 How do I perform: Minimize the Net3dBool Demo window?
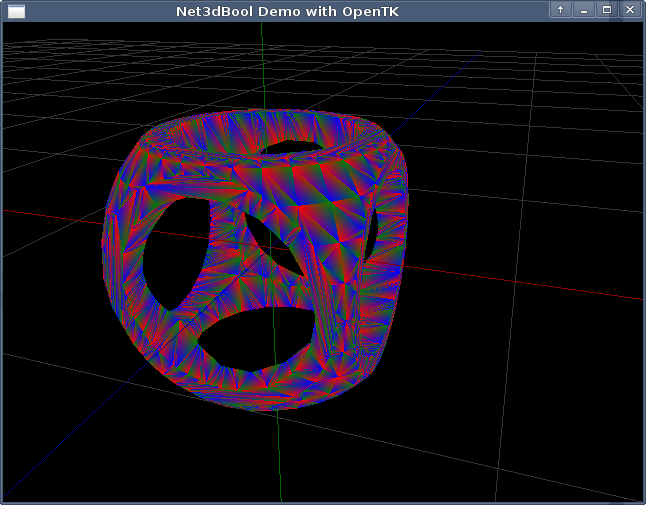pos(583,10)
